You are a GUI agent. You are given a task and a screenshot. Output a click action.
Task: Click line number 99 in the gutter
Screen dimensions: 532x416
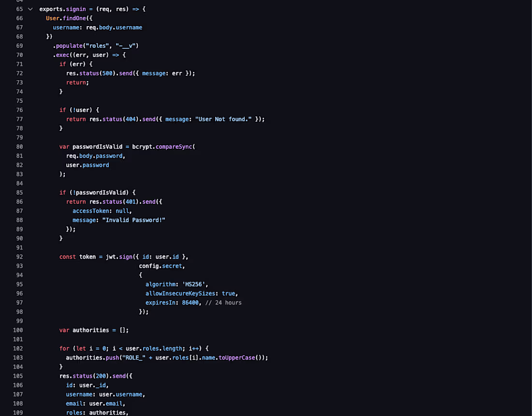(x=20, y=321)
